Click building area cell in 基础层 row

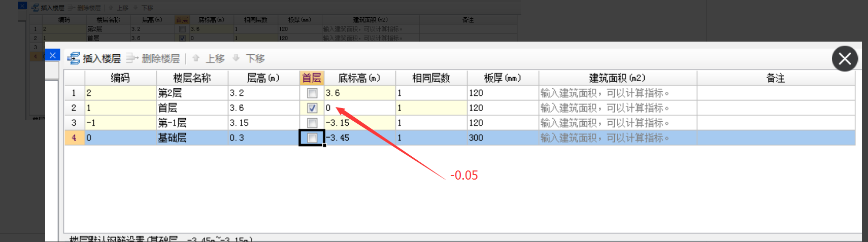tap(617, 137)
